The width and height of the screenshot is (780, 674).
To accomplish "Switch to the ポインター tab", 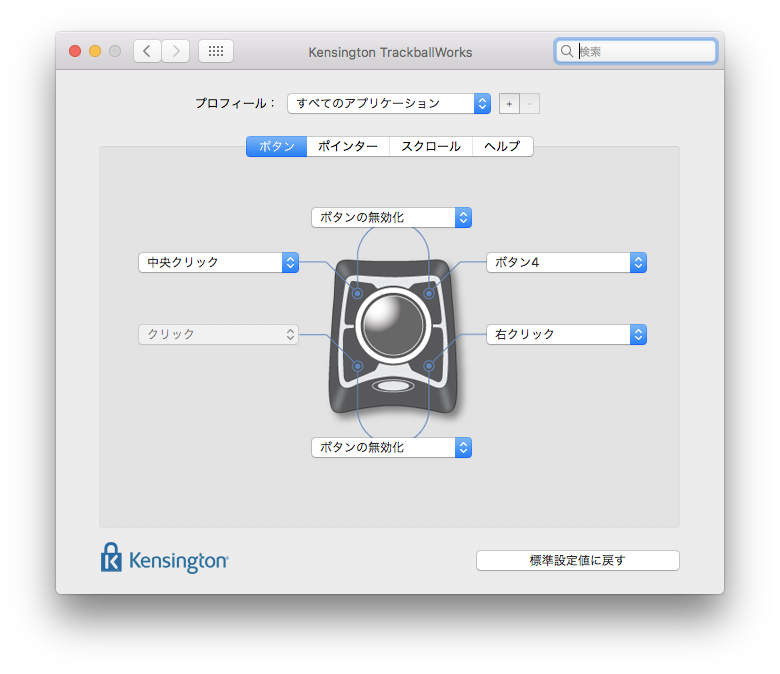I will click(348, 146).
